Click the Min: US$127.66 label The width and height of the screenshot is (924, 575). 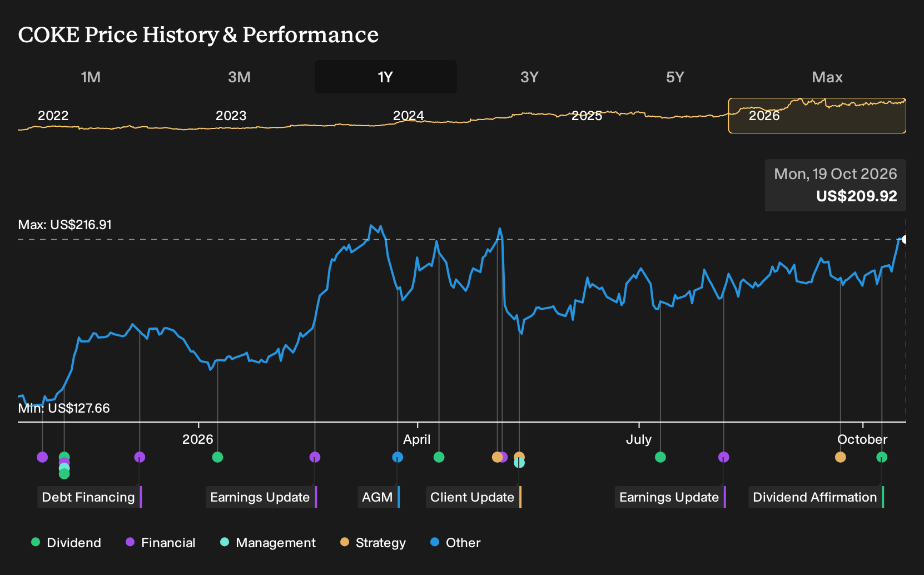point(64,408)
